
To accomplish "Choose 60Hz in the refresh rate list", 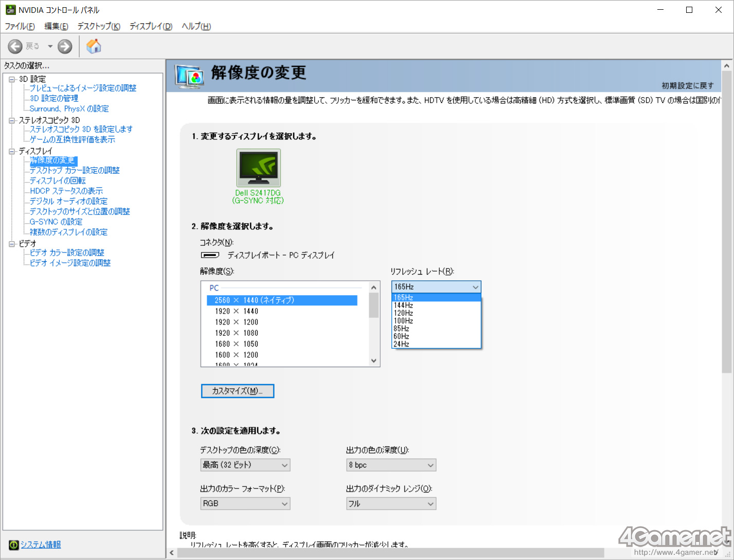I will coord(436,336).
